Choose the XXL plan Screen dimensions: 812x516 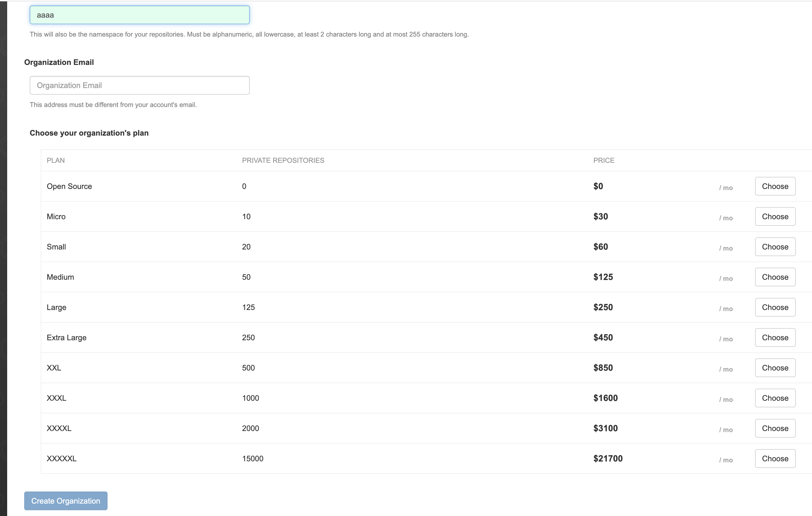775,367
